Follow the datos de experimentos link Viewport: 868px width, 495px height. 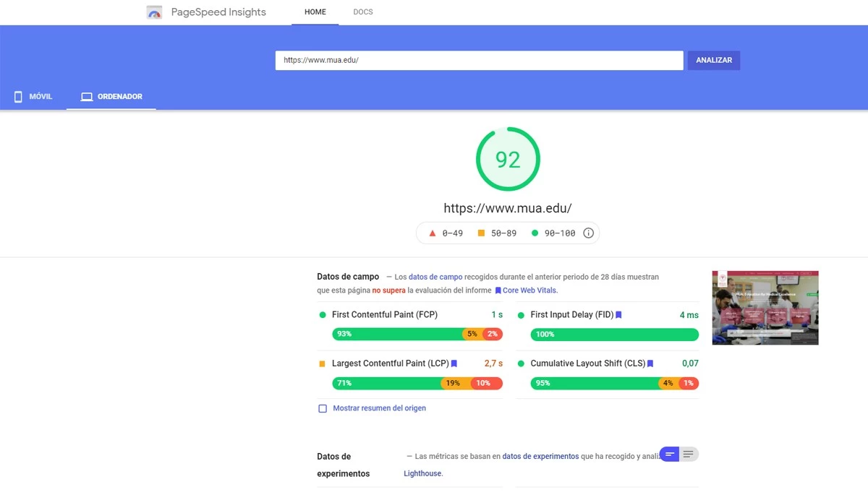click(540, 457)
